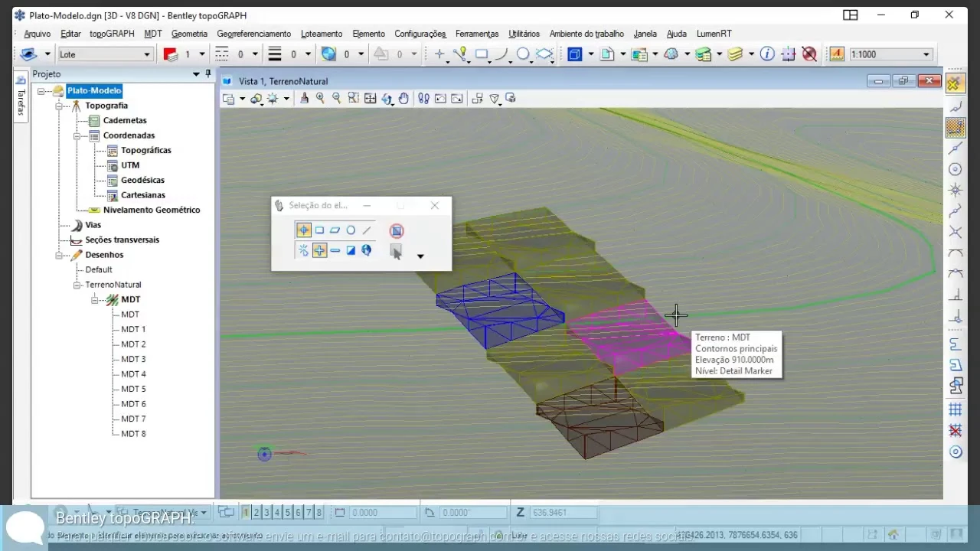The height and width of the screenshot is (551, 980).
Task: Click the blue Models cube icon
Action: pos(574,54)
